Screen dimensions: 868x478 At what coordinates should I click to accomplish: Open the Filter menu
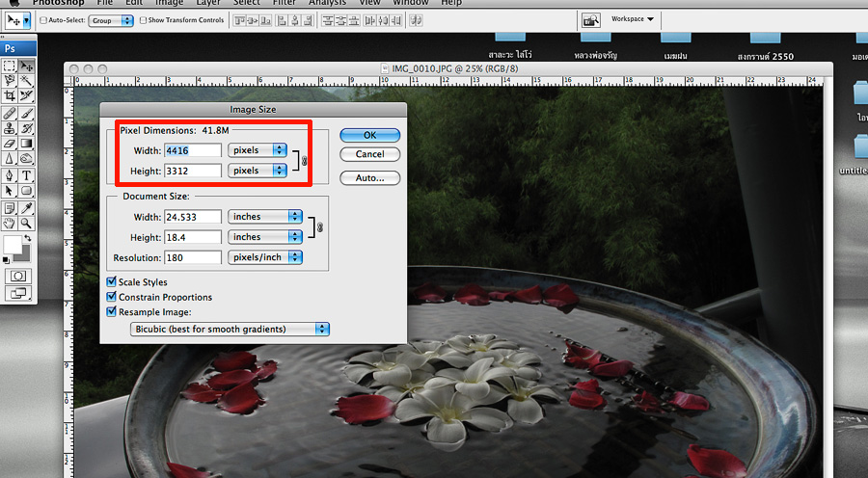coord(284,3)
